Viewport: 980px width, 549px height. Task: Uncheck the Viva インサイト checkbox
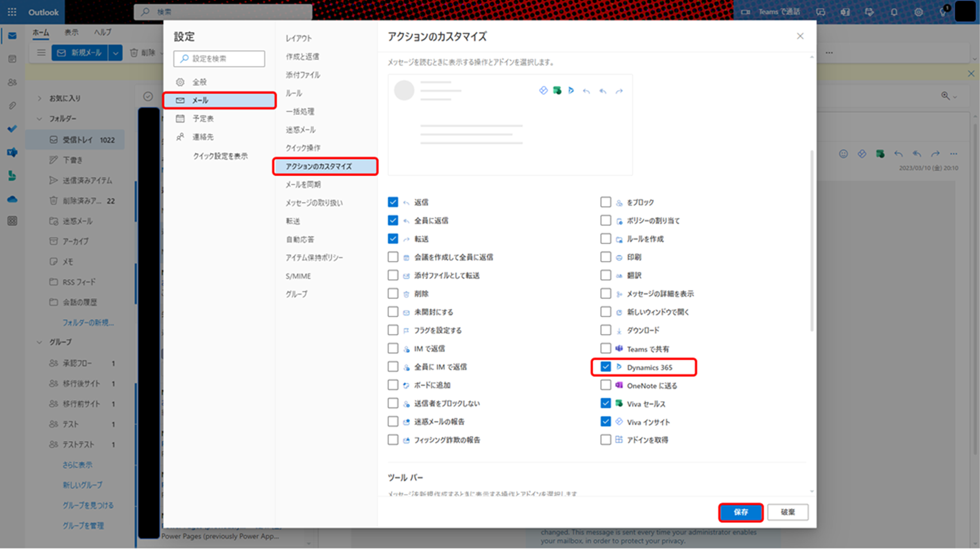(x=605, y=422)
